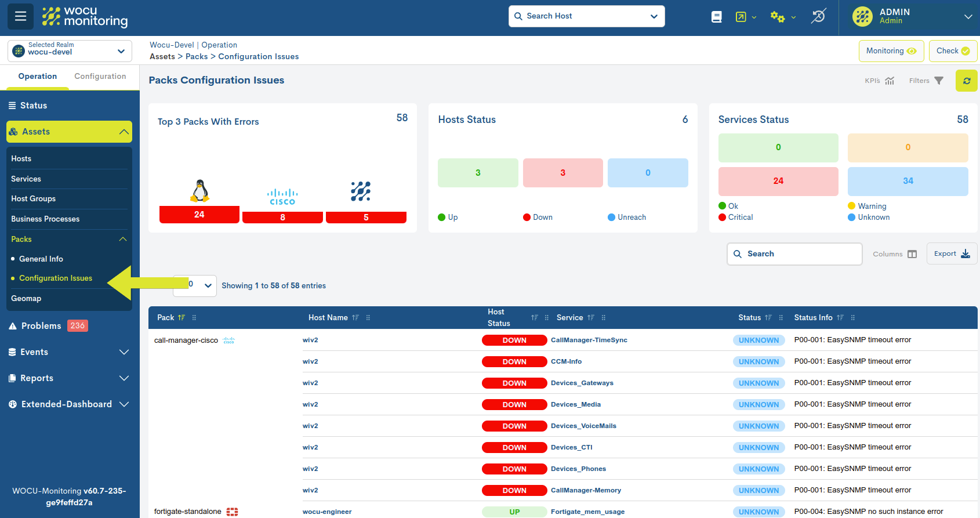
Task: Click the green Up hosts box
Action: [x=478, y=173]
